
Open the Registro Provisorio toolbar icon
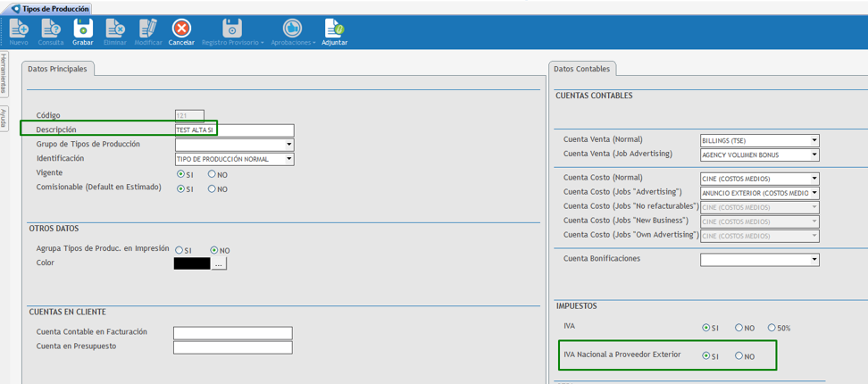point(231,29)
